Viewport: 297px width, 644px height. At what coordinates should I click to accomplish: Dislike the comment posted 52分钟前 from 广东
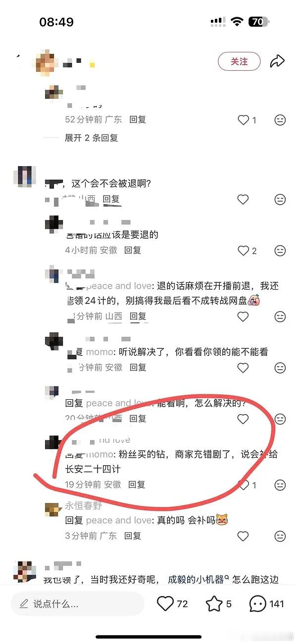280,120
